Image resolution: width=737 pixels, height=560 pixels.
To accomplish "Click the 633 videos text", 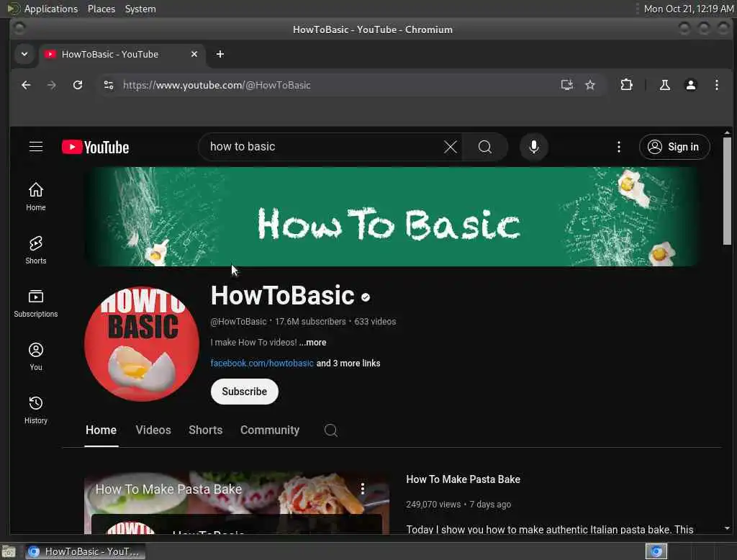I will (x=375, y=322).
